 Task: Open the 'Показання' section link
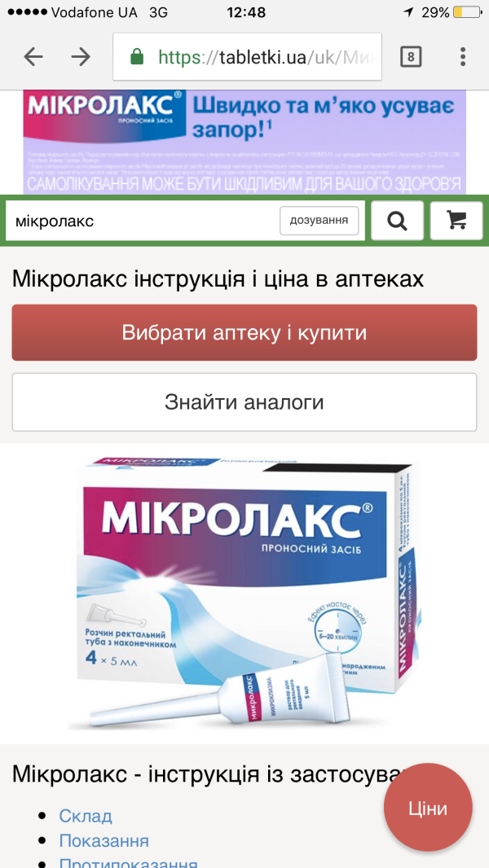point(104,841)
